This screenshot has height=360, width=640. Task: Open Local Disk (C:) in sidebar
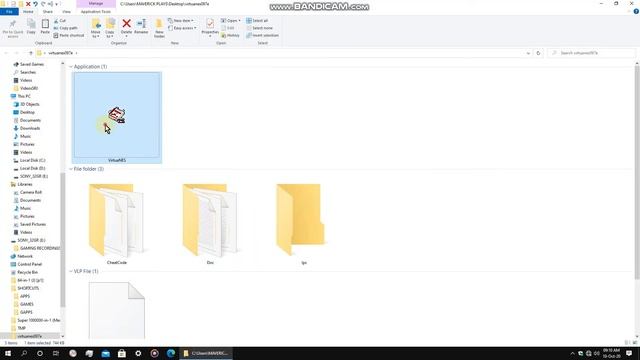point(32,160)
